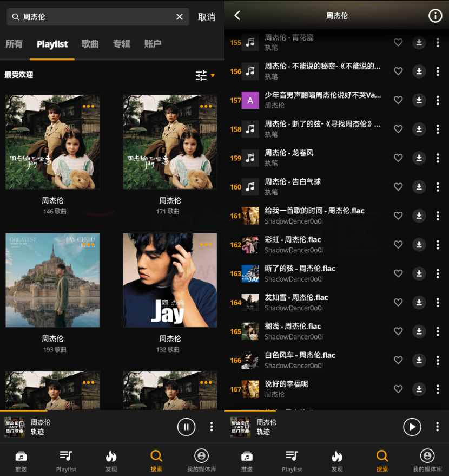Viewport: 449px width, 476px height.
Task: Open more options for track 158
Action: (x=438, y=129)
